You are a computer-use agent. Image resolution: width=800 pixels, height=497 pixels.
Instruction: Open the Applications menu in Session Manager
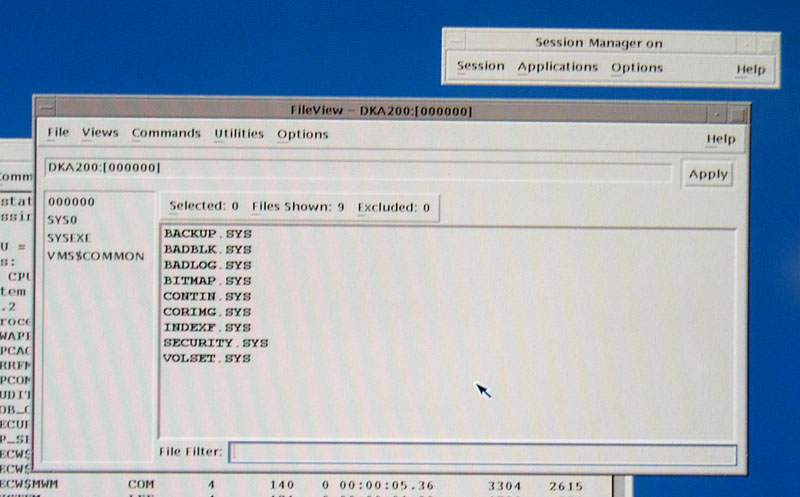click(557, 67)
